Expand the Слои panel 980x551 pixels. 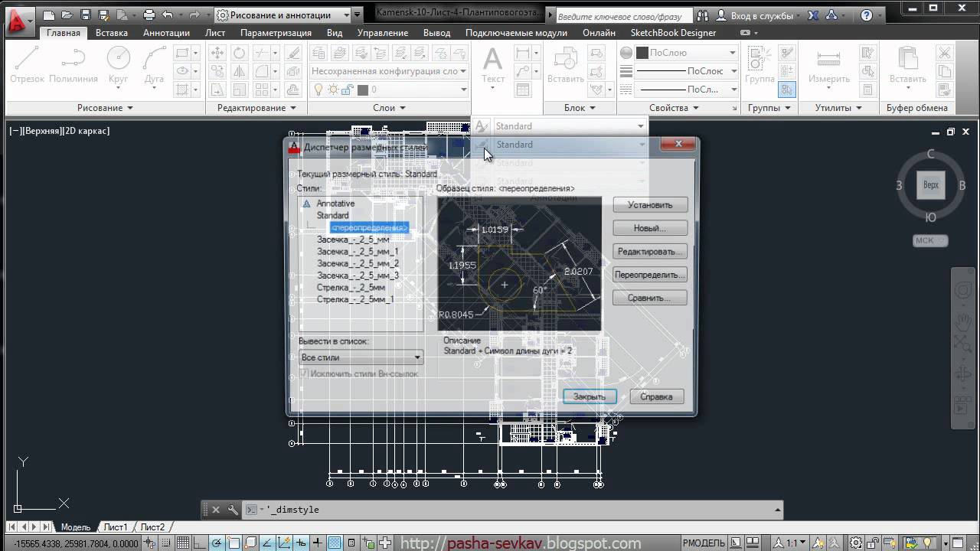tap(389, 108)
